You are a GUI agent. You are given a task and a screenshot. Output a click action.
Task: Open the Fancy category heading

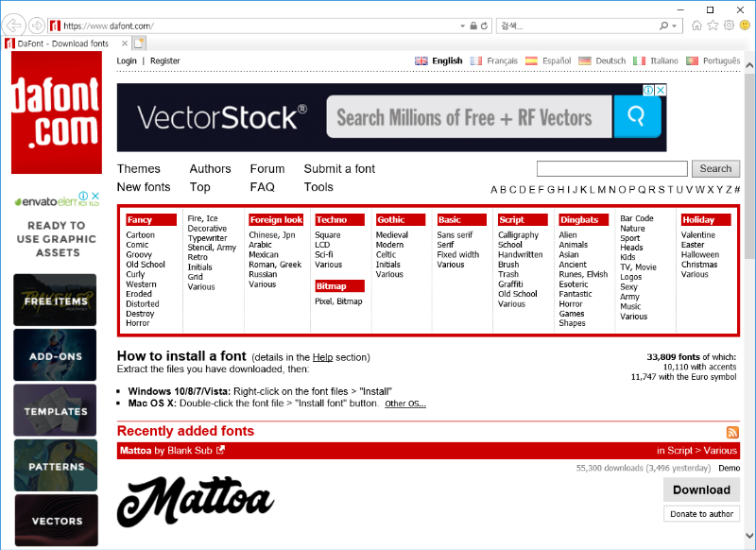tap(151, 220)
